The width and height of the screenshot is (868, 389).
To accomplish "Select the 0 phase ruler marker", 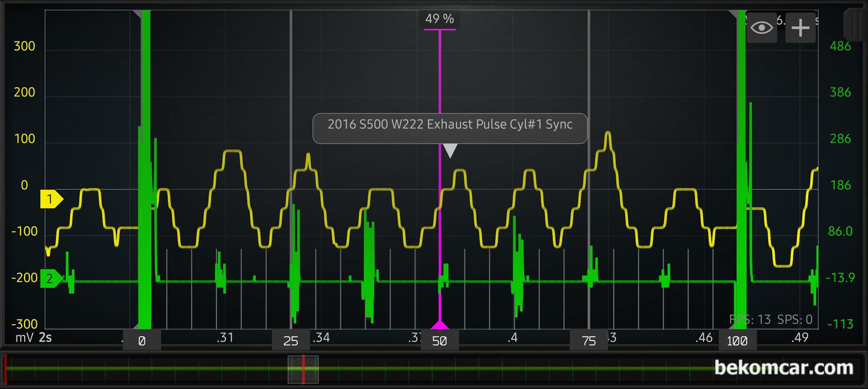I will [x=141, y=340].
